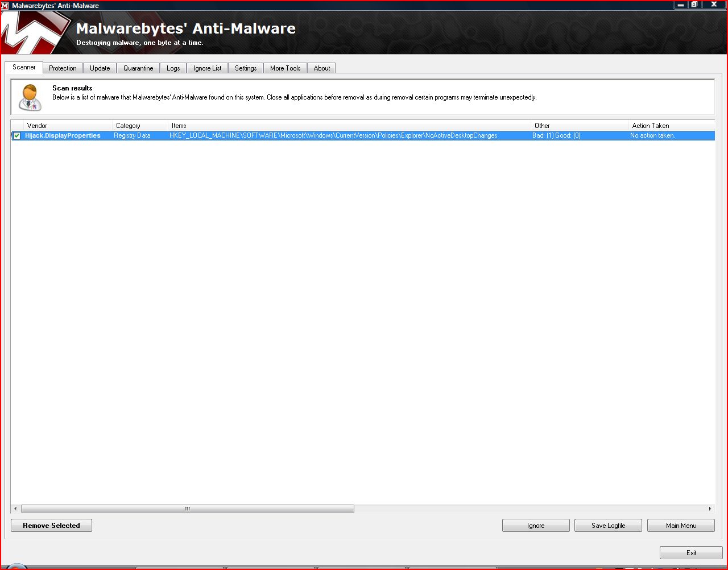728x570 pixels.
Task: Open the More Tools tab
Action: [x=286, y=68]
